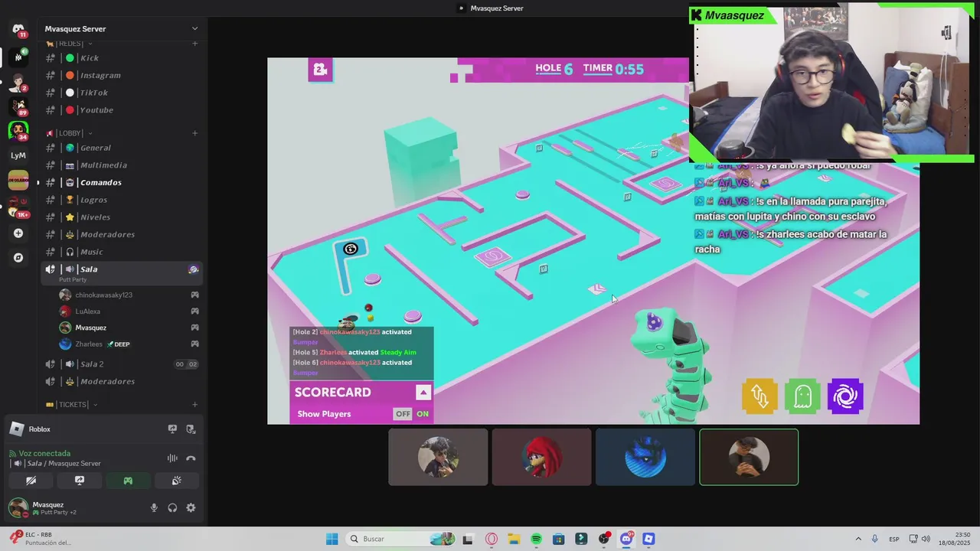Select user Zharlees in Sala
The image size is (980, 551).
pos(129,344)
